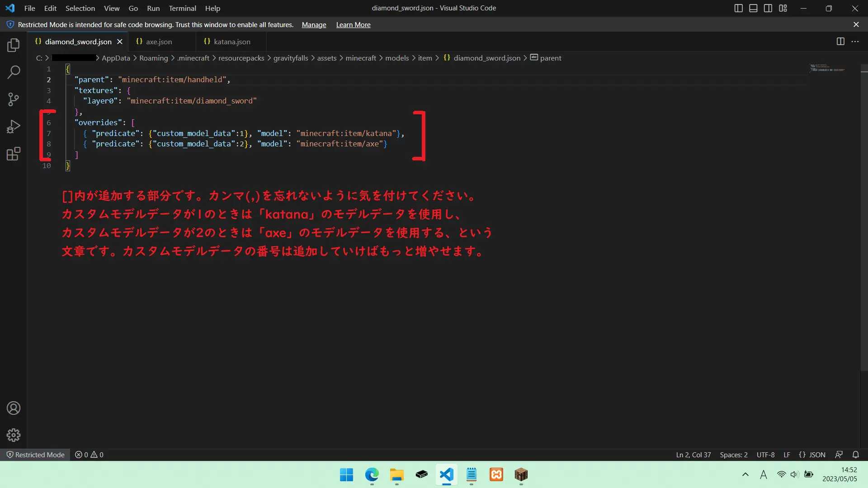Expand the 'models' breadcrumb folder

397,58
